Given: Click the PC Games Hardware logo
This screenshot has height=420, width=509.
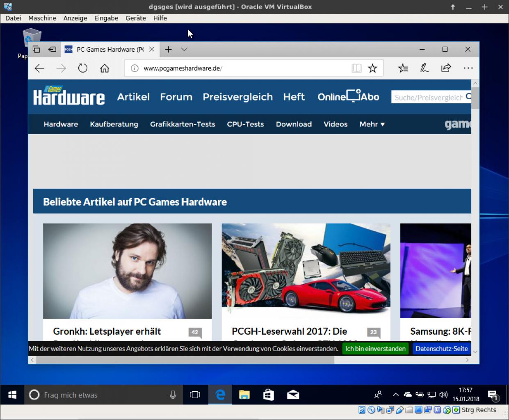Looking at the screenshot, I should click(69, 96).
